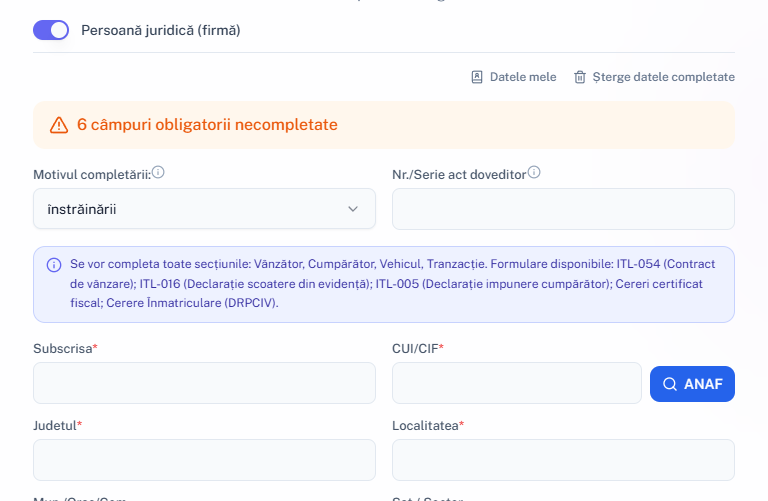Screen dimensions: 768x501
Task: Focus the Subscrisa input field
Action: [x=204, y=383]
